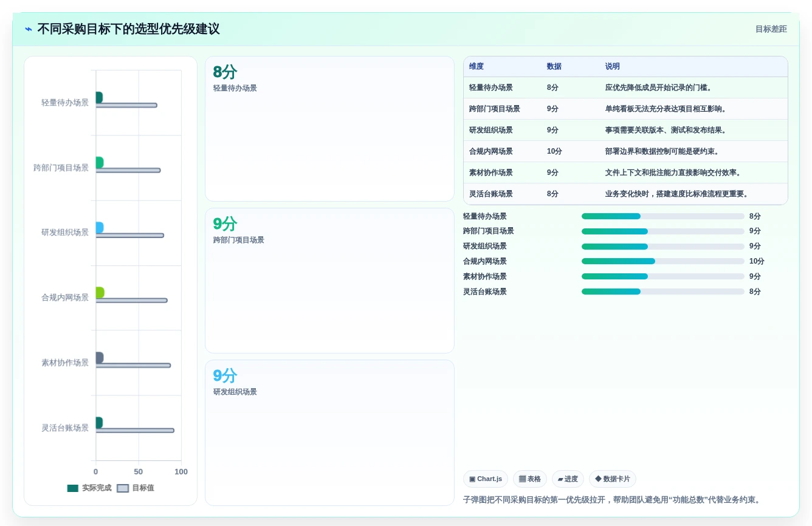Click the 合规内网场景 chart axis label

click(x=65, y=298)
